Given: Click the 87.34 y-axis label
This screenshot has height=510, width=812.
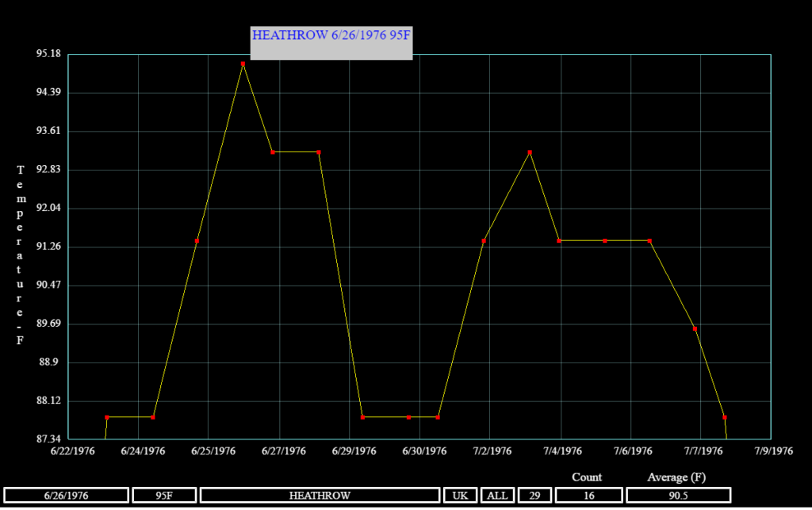Looking at the screenshot, I should pyautogui.click(x=48, y=439).
